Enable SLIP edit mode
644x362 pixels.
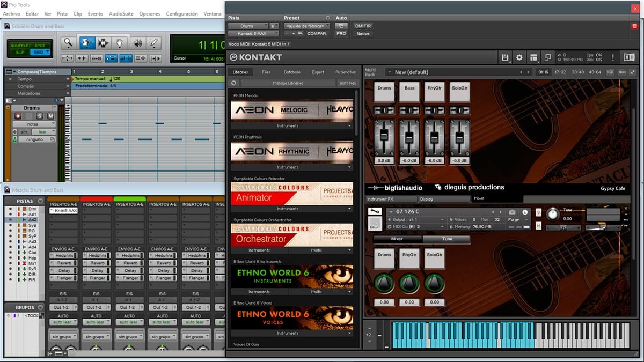point(20,52)
